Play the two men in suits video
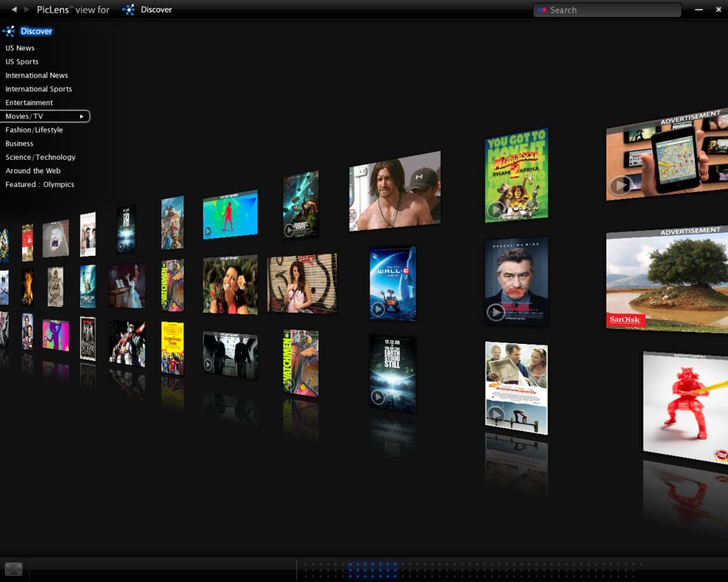The width and height of the screenshot is (728, 582). click(x=208, y=365)
